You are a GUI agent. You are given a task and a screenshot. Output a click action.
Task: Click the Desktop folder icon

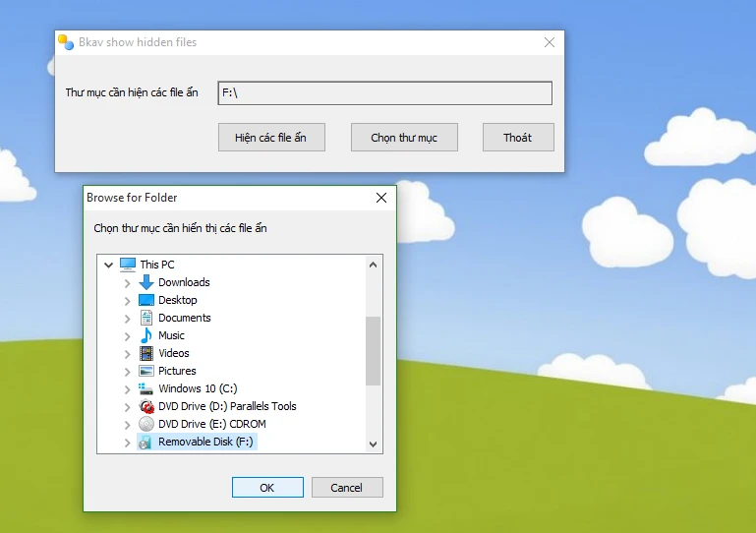tap(146, 300)
